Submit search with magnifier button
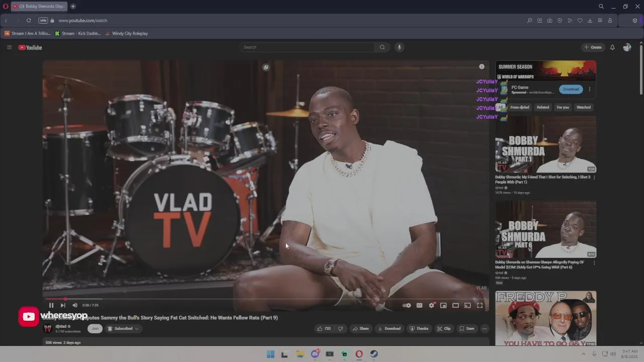 pos(382,47)
